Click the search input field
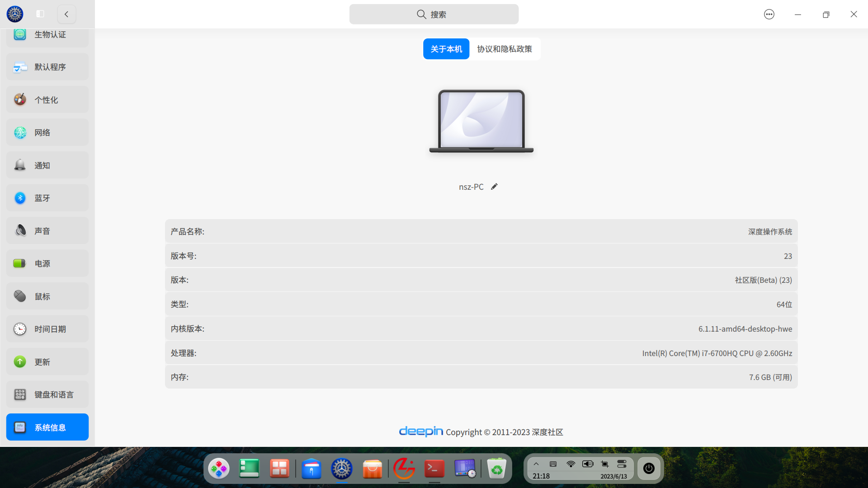The height and width of the screenshot is (488, 868). pos(434,14)
